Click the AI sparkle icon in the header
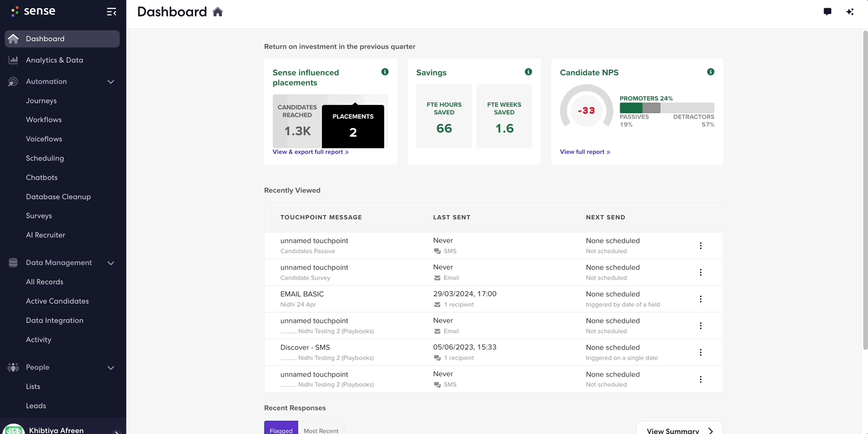Viewport: 868px width, 434px height. pos(850,12)
